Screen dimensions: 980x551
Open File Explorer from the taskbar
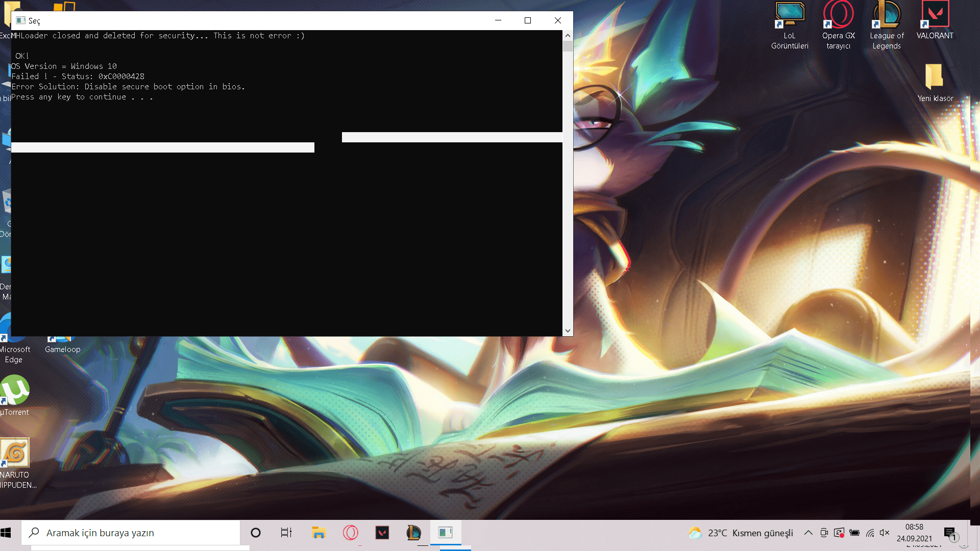pos(318,533)
